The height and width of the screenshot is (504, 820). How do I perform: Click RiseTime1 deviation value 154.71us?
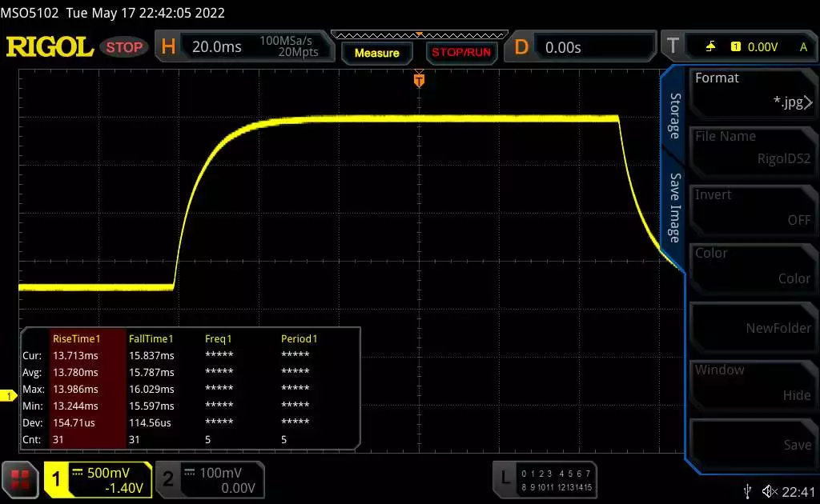click(74, 422)
